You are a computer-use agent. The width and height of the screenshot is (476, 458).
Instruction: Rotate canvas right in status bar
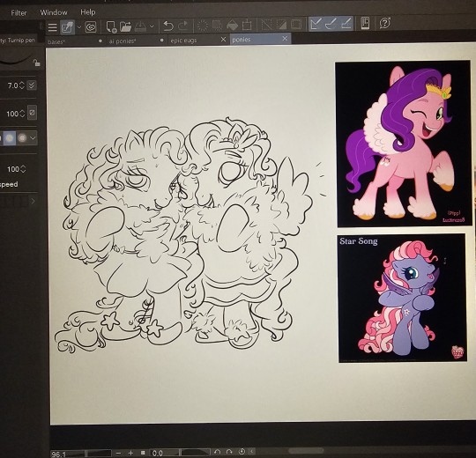point(229,452)
